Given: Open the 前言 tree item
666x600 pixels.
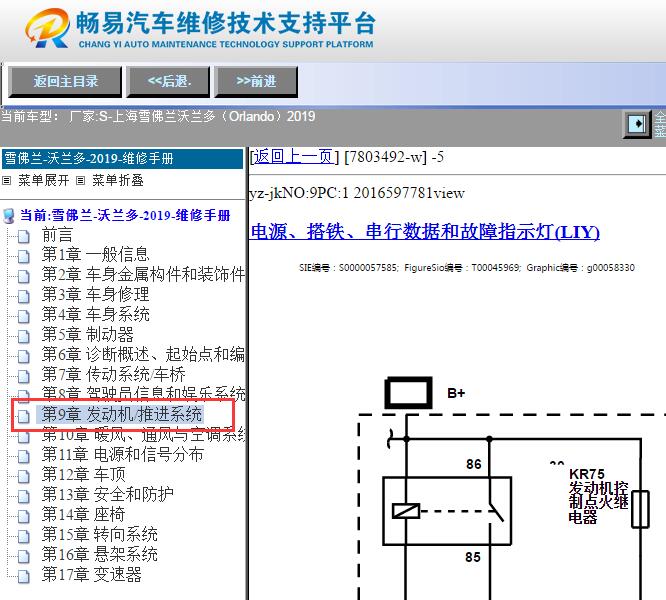Looking at the screenshot, I should tap(57, 235).
